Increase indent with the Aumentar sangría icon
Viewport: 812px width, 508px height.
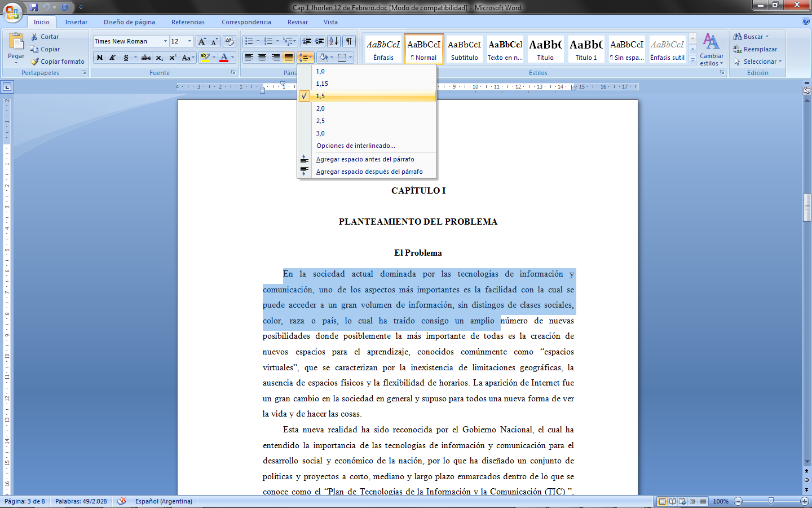tap(319, 42)
